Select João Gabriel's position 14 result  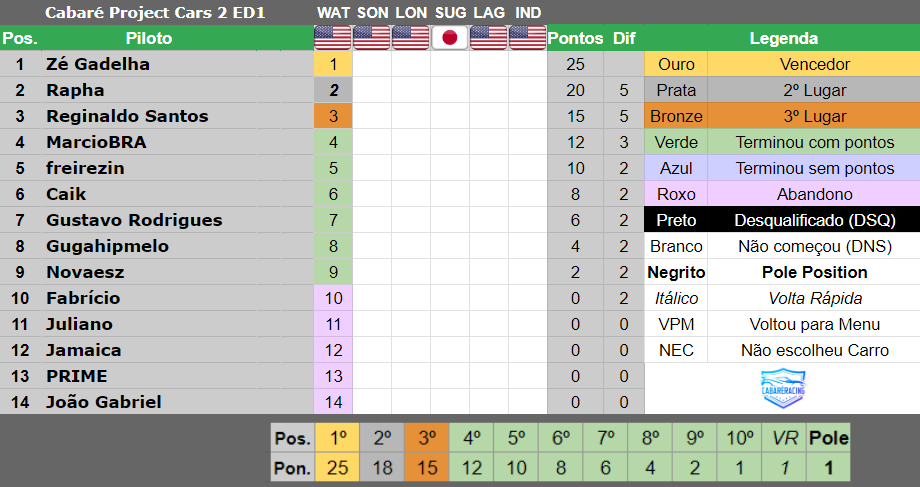point(333,402)
